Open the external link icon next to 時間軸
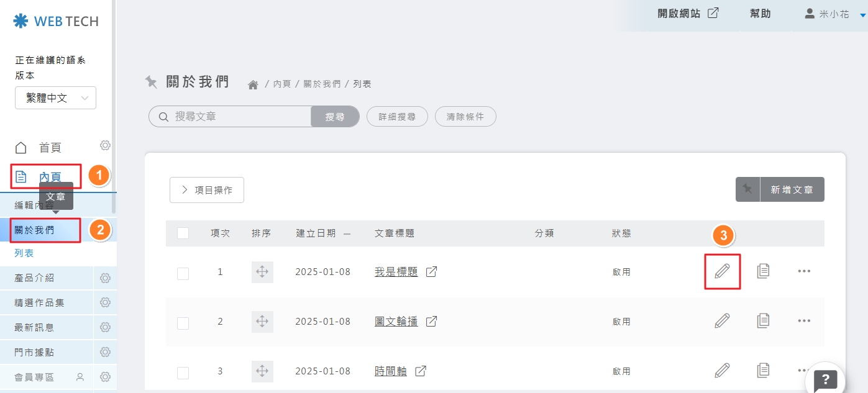This screenshot has width=868, height=393. pos(421,371)
